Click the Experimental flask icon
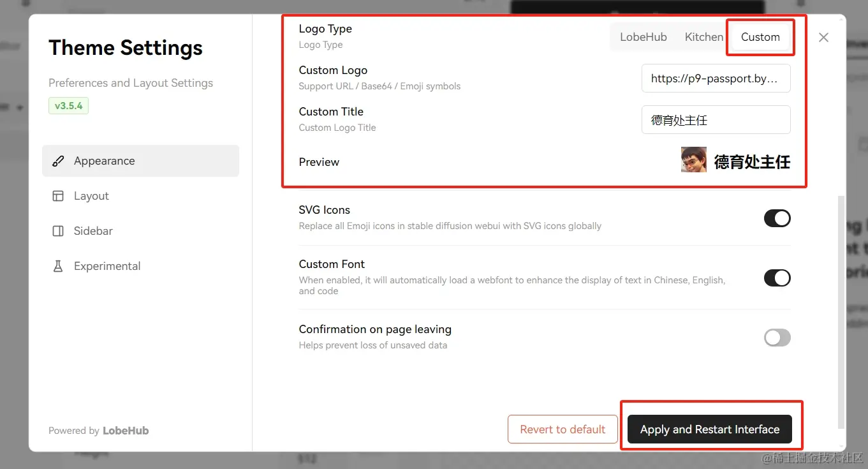Image resolution: width=868 pixels, height=469 pixels. pos(58,266)
